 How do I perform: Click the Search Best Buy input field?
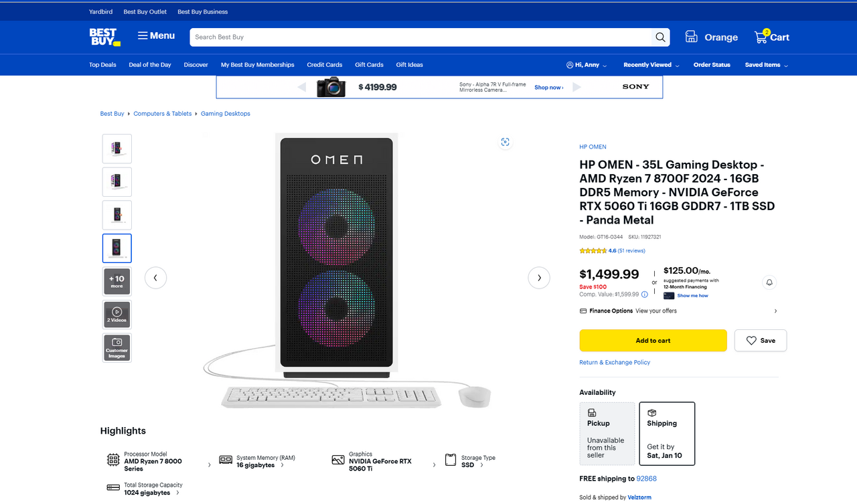[420, 37]
